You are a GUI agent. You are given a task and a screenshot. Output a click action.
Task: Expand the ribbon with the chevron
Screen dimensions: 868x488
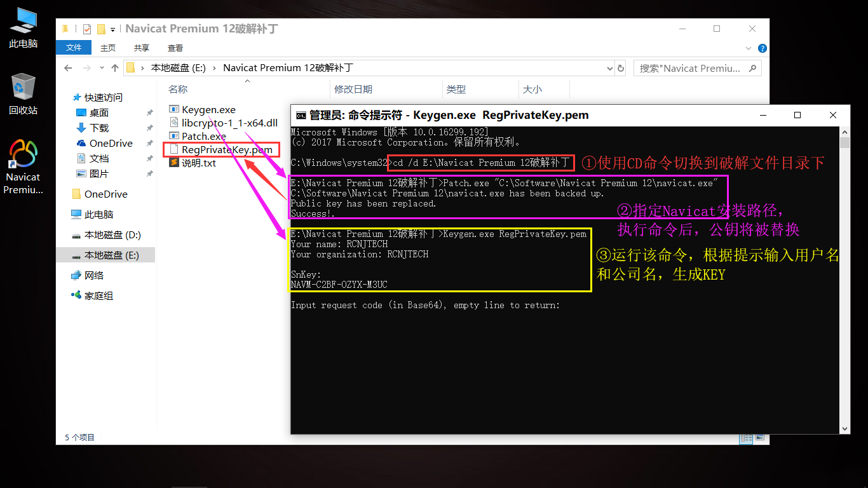[750, 48]
